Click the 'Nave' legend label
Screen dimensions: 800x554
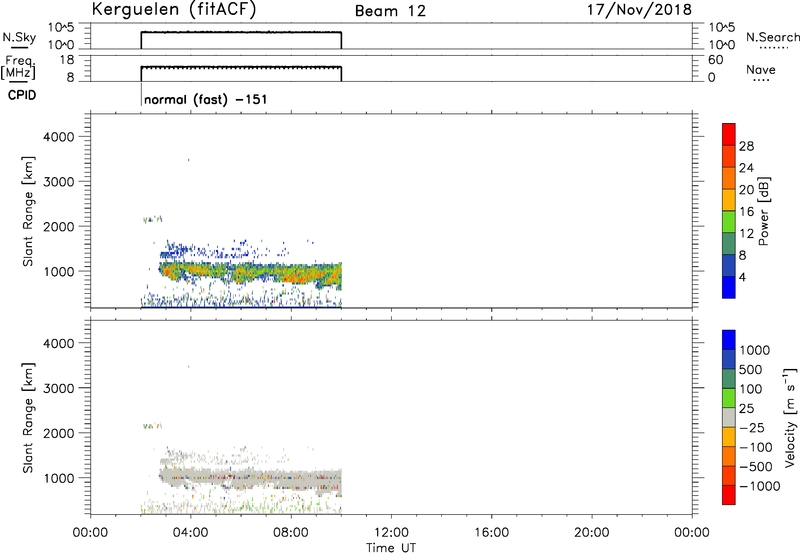pos(761,69)
